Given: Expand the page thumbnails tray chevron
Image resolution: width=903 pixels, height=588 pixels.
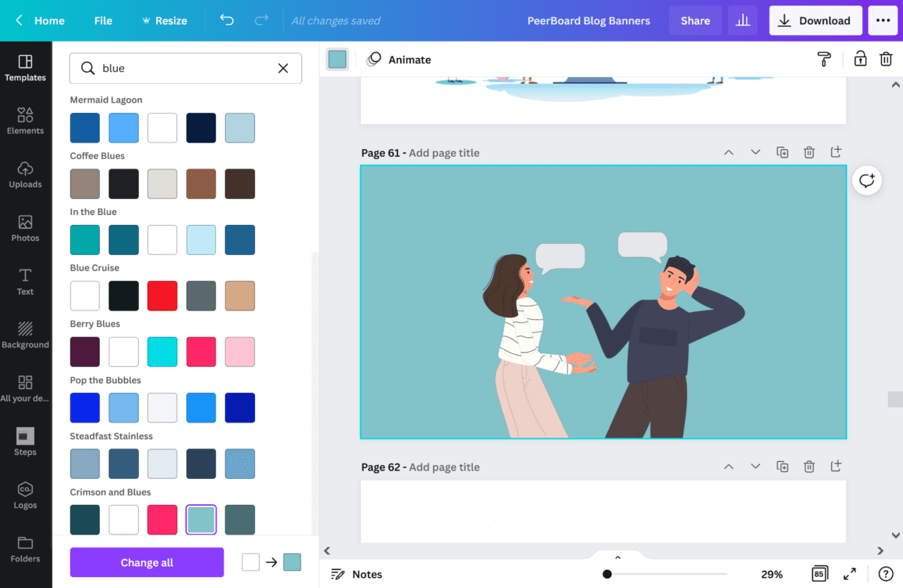Looking at the screenshot, I should (x=617, y=557).
